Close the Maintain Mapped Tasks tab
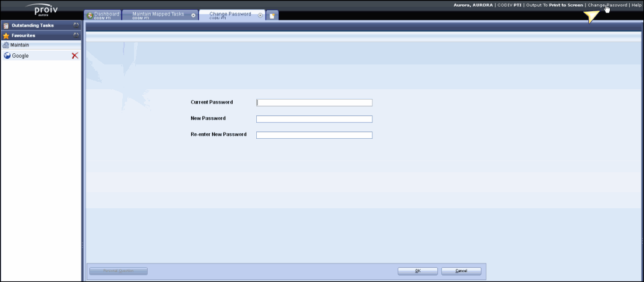Screen dimensions: 644x282 (x=194, y=15)
